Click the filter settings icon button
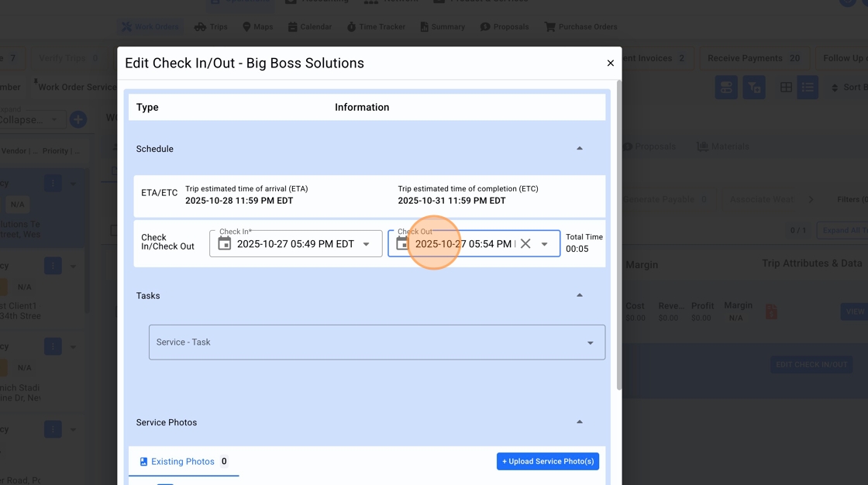868x485 pixels. (x=754, y=88)
